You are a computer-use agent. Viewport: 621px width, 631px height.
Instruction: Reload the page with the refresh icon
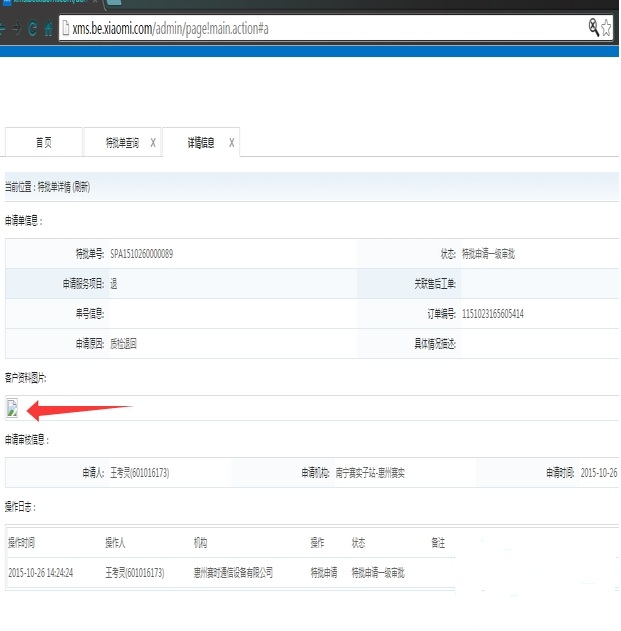(x=31, y=29)
